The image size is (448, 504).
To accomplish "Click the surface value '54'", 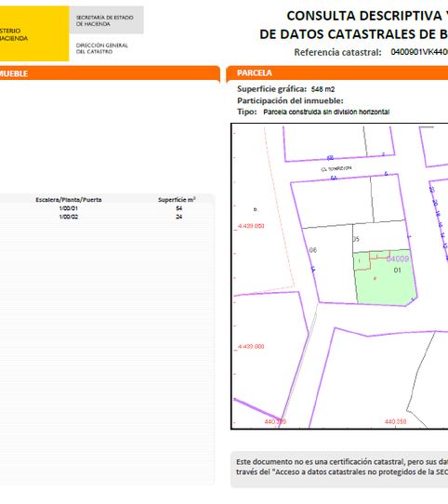I will pyautogui.click(x=179, y=208).
